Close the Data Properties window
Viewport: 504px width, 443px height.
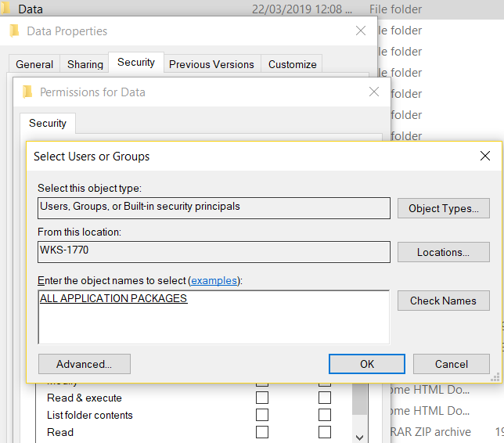(x=361, y=31)
